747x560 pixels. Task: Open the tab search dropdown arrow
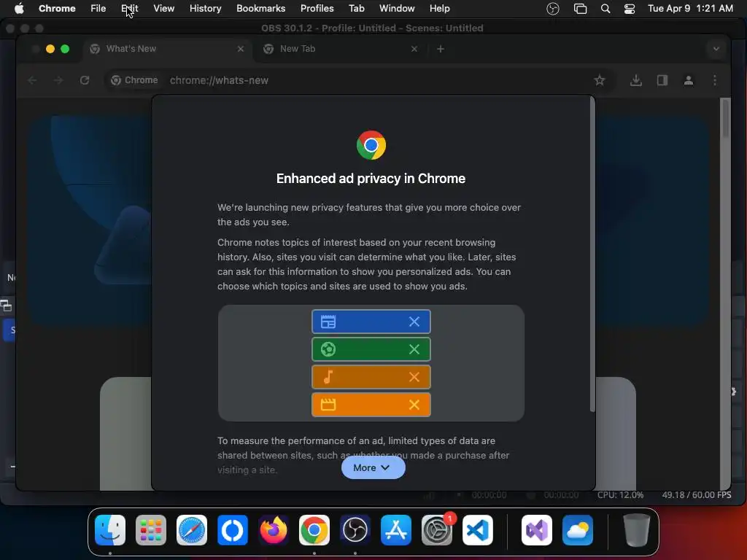716,49
